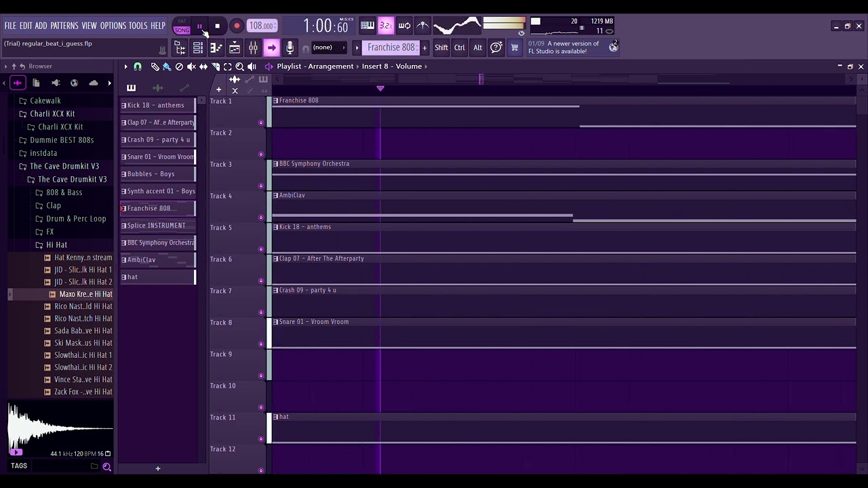Click the Alt modifier button
This screenshot has height=488, width=868.
point(477,47)
